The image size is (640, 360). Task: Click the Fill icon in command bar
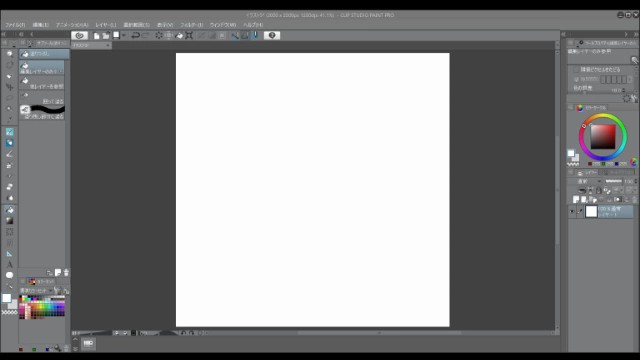point(179,36)
